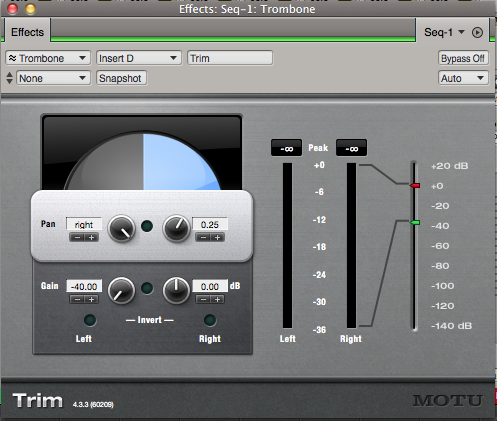The height and width of the screenshot is (421, 497).
Task: Toggle the Invert Left phase button
Action: (90, 320)
